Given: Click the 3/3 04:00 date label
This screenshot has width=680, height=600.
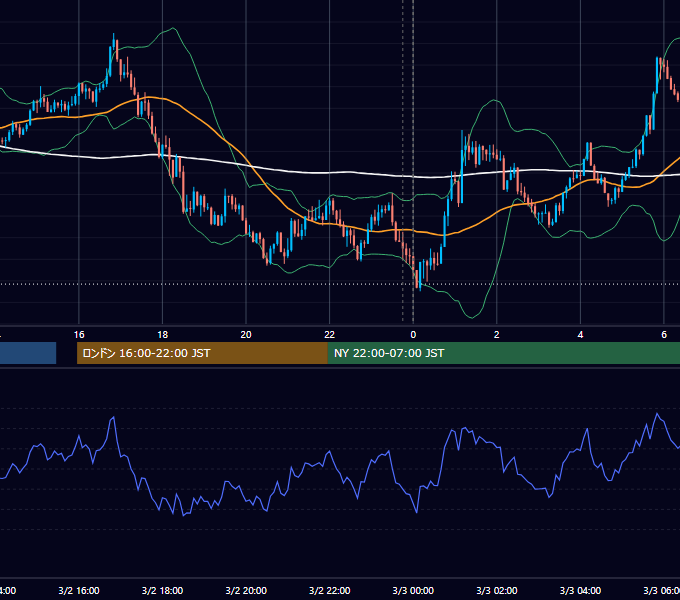Looking at the screenshot, I should point(580,590).
